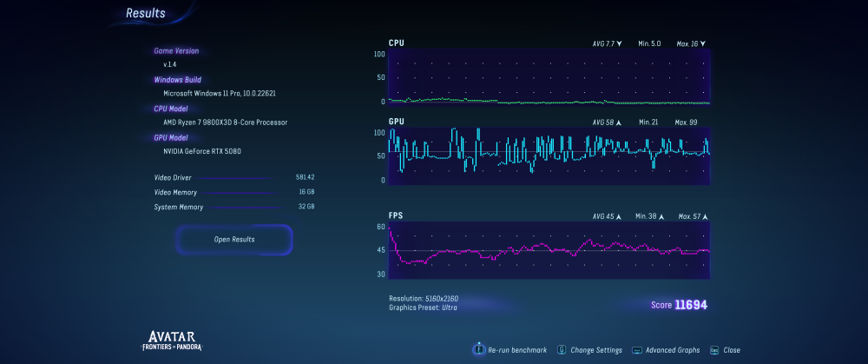Click the up arrow next to FPS Max. 57
868x364 pixels.
pyautogui.click(x=706, y=216)
